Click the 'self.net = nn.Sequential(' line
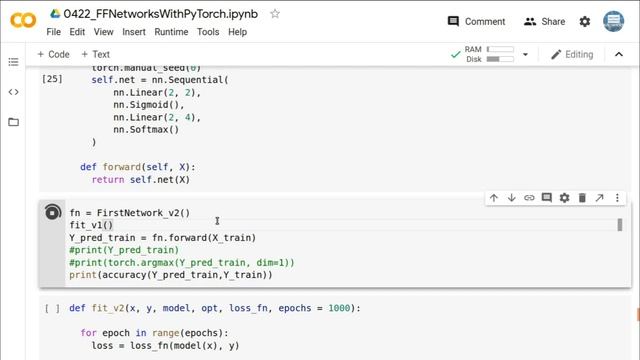The width and height of the screenshot is (640, 360). click(x=160, y=80)
